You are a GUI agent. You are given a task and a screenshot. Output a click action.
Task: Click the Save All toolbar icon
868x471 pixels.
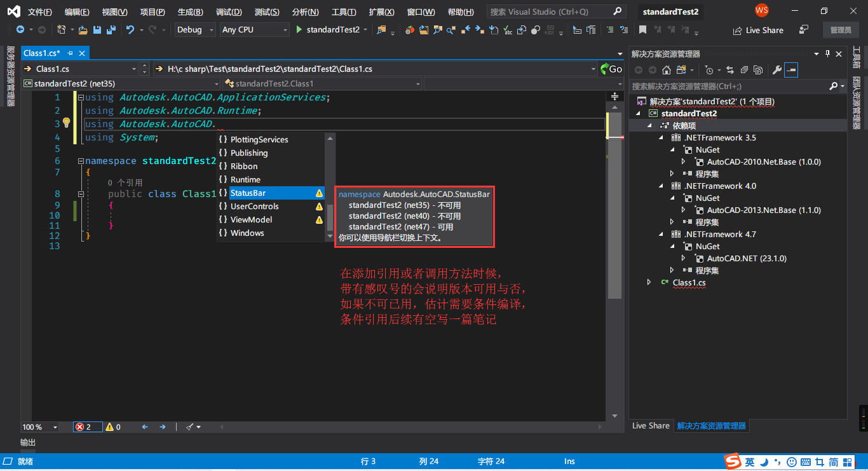tap(111, 30)
